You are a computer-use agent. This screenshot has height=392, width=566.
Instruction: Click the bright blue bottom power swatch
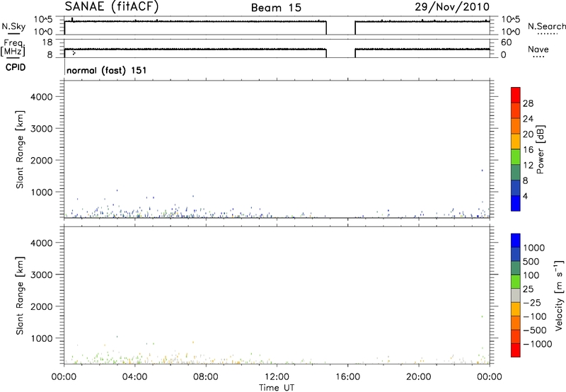pyautogui.click(x=516, y=203)
